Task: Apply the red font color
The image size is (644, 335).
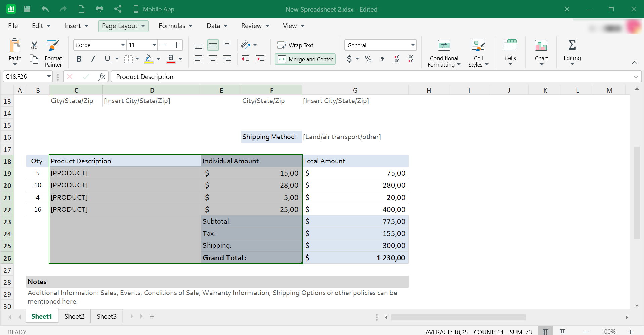Action: tap(171, 59)
